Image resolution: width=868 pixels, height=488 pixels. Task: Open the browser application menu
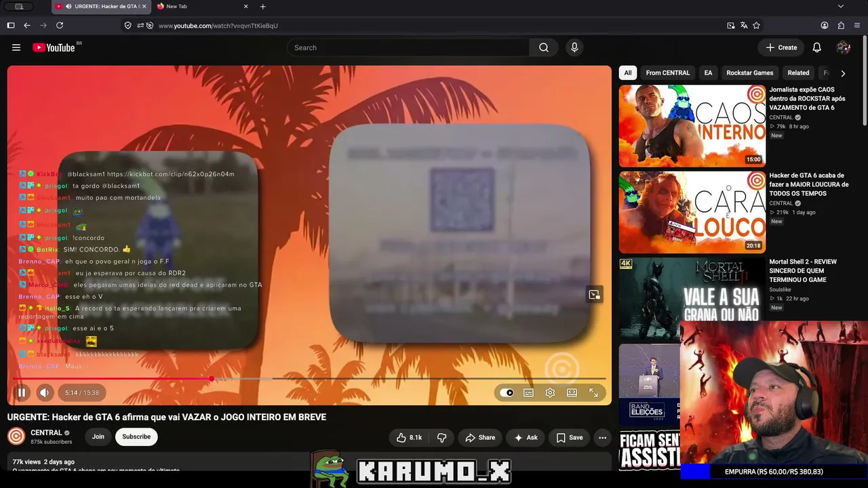857,26
